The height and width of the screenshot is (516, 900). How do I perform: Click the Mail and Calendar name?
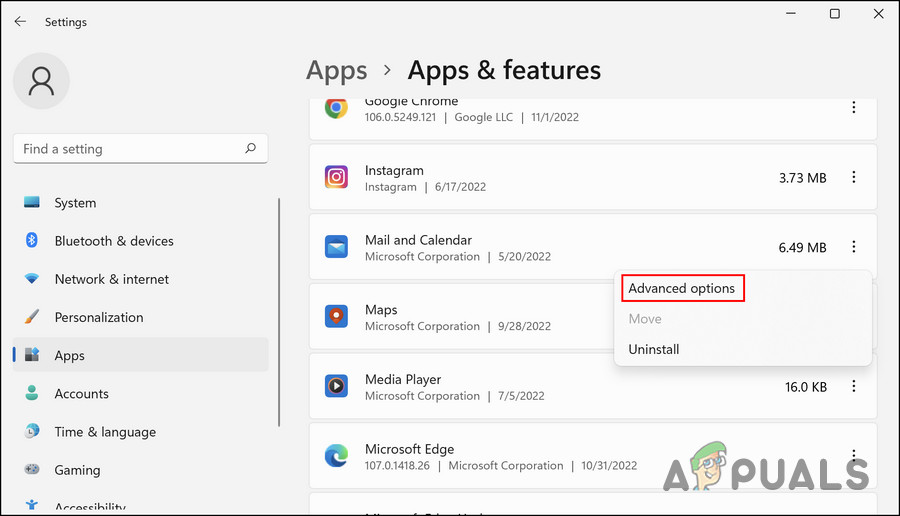point(418,240)
